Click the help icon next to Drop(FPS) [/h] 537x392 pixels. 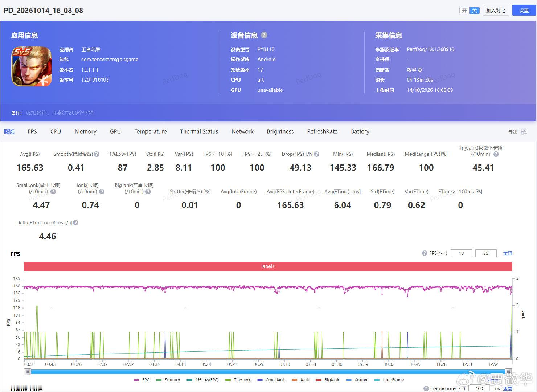[x=317, y=154]
